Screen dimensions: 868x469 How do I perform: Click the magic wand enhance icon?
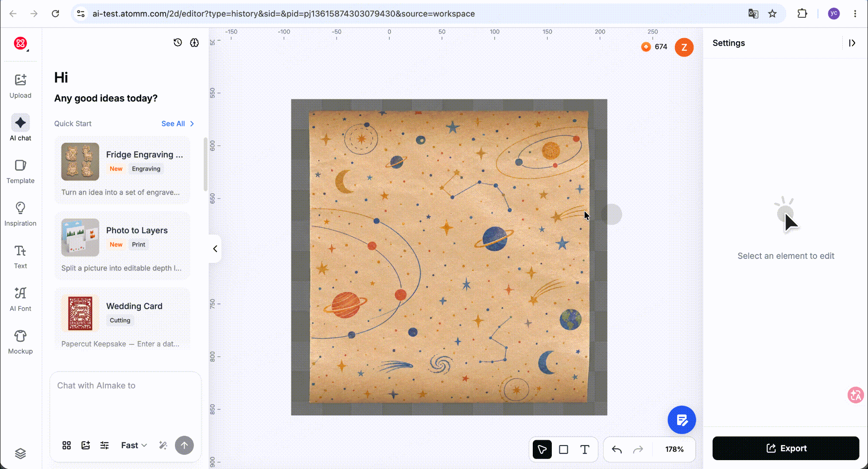click(x=163, y=446)
